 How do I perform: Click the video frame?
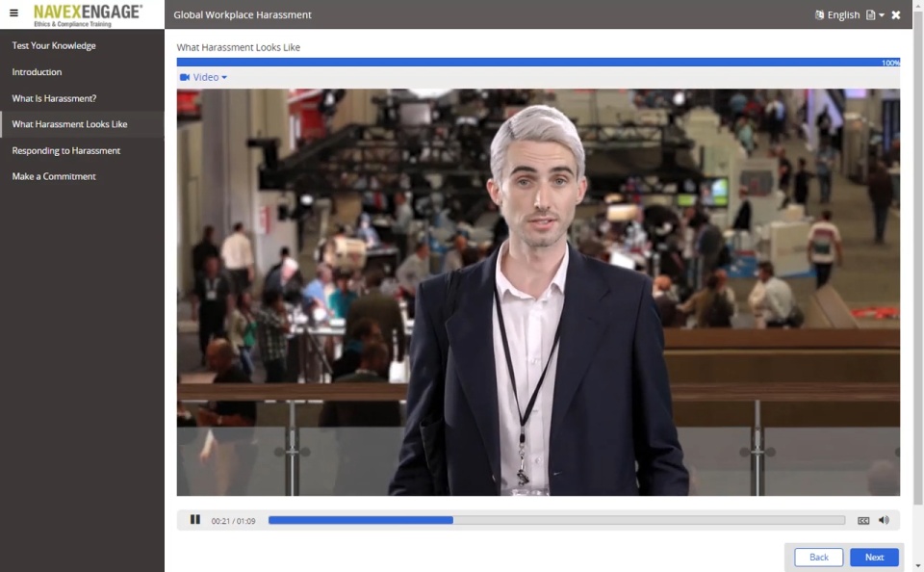[x=538, y=293]
